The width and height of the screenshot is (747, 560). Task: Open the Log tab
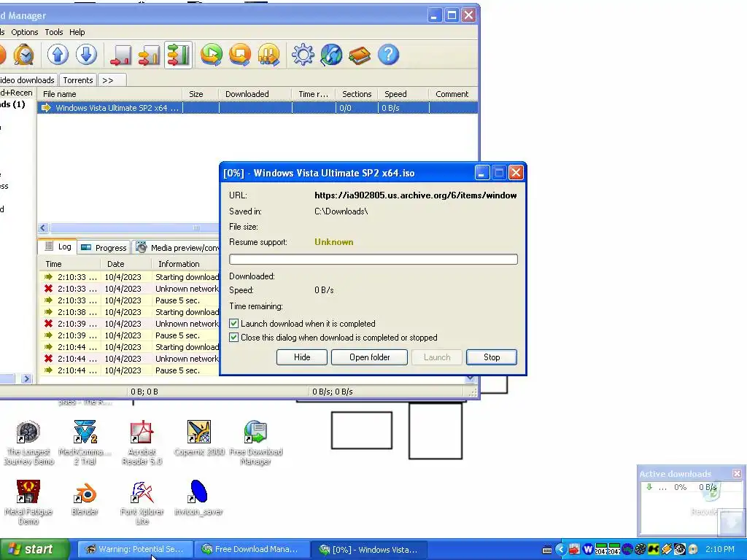(x=58, y=246)
